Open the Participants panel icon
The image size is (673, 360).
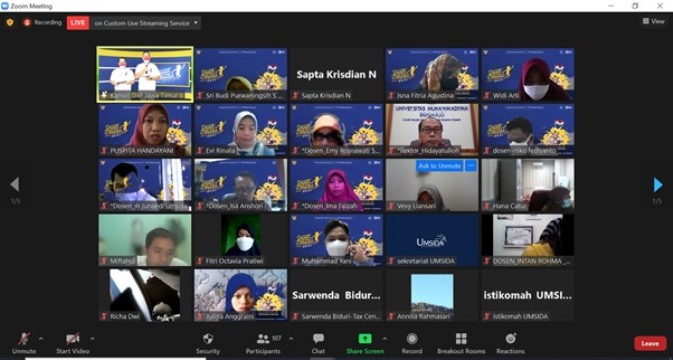click(x=263, y=339)
